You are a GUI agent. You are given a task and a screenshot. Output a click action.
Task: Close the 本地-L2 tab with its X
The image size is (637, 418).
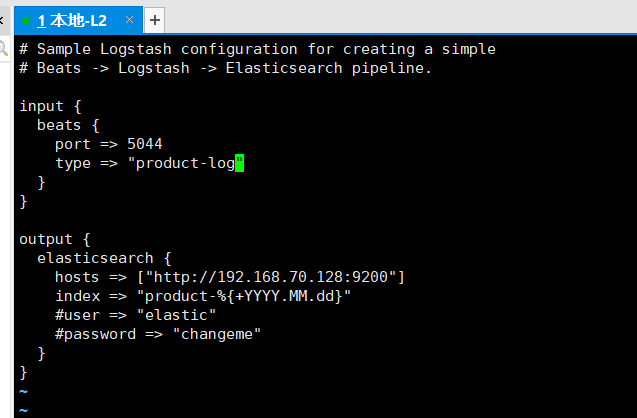tap(130, 19)
